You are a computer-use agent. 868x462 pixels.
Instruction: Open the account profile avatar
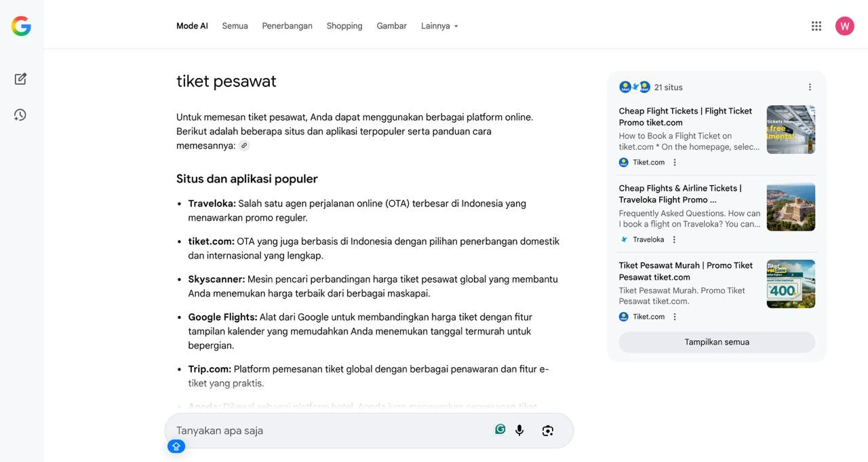pyautogui.click(x=844, y=26)
